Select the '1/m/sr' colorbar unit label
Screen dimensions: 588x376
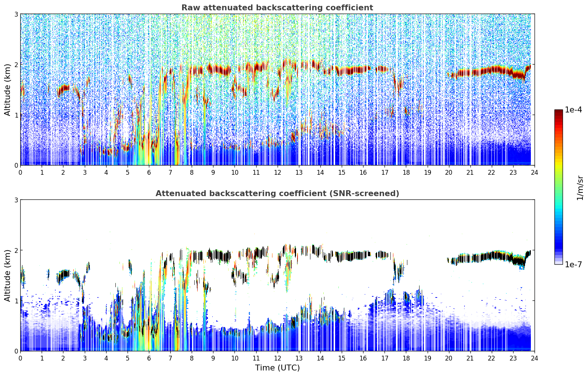(x=580, y=188)
